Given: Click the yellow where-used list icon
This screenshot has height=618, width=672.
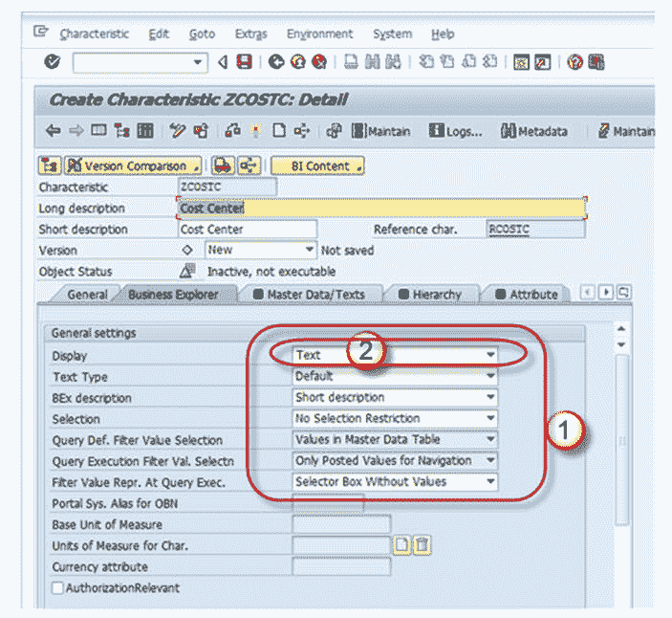Looking at the screenshot, I should pyautogui.click(x=249, y=166).
